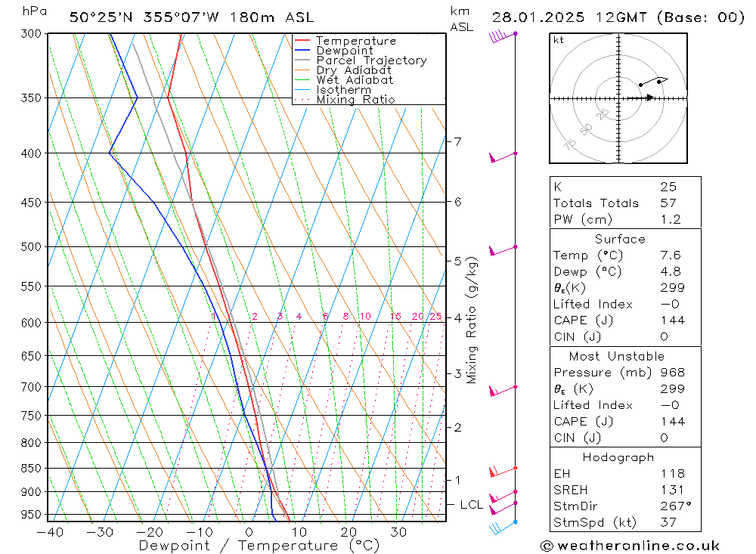Click the 850 hPa pressure axis label
This screenshot has height=554, width=756.
pos(31,468)
